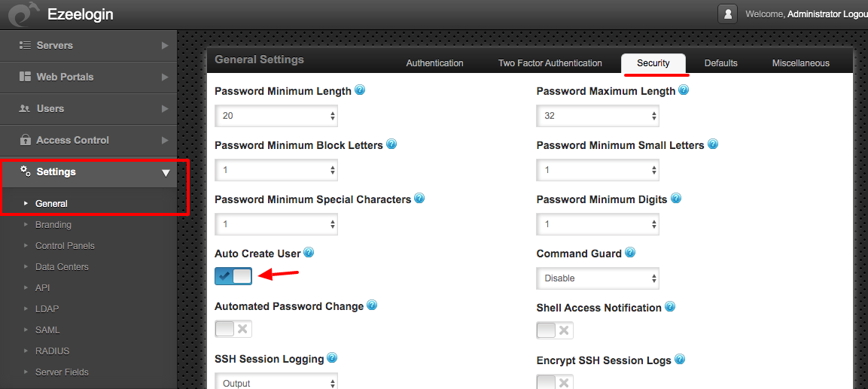Click help icon beside Password Minimum Digits
The height and width of the screenshot is (389, 868).
pyautogui.click(x=675, y=198)
